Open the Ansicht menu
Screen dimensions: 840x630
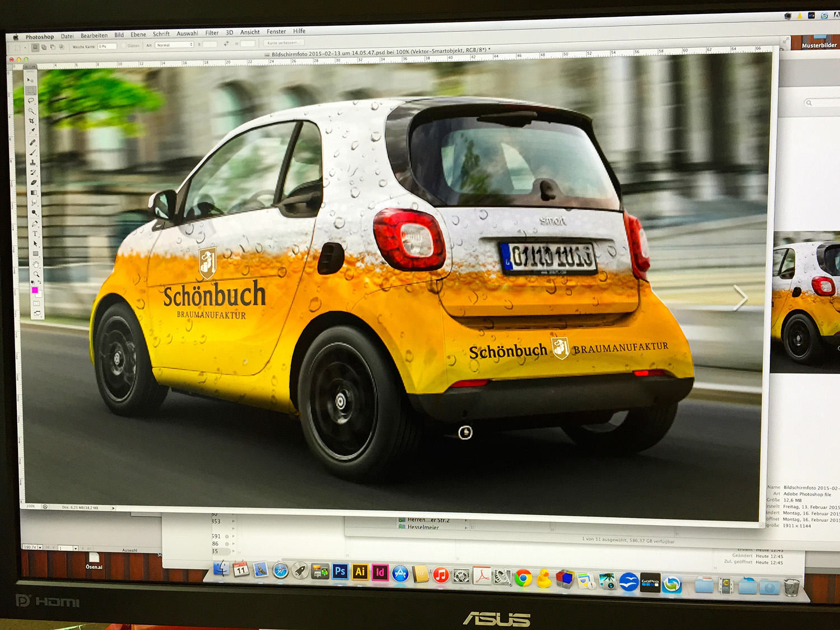(x=250, y=32)
